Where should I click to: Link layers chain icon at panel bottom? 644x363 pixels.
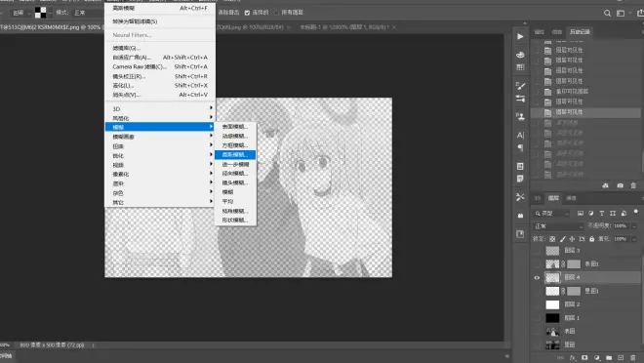click(x=561, y=358)
